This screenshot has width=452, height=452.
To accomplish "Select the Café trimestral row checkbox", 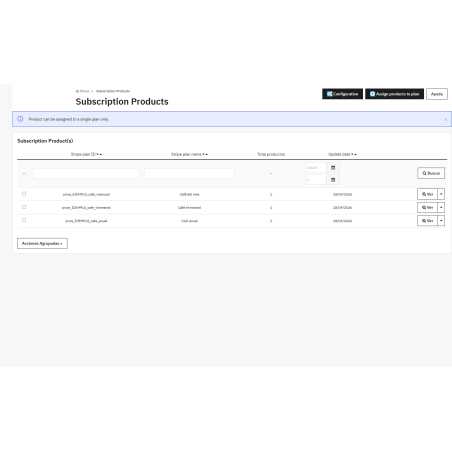I will (24, 207).
